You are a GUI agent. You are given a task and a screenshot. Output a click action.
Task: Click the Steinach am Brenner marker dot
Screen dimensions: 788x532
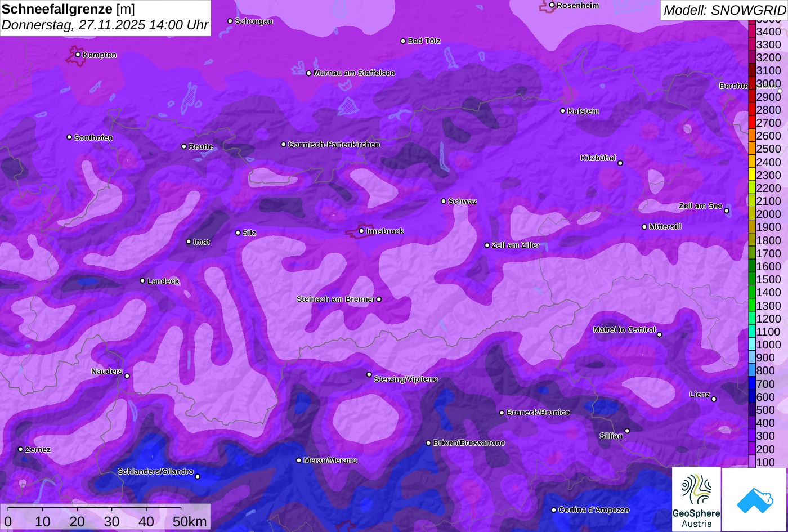pyautogui.click(x=379, y=299)
